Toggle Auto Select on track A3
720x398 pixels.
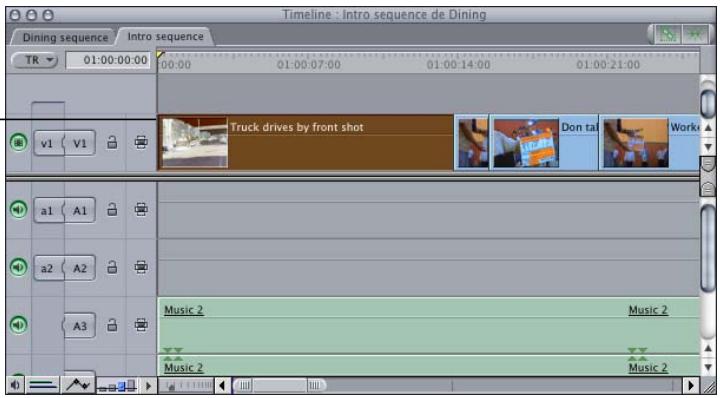141,325
